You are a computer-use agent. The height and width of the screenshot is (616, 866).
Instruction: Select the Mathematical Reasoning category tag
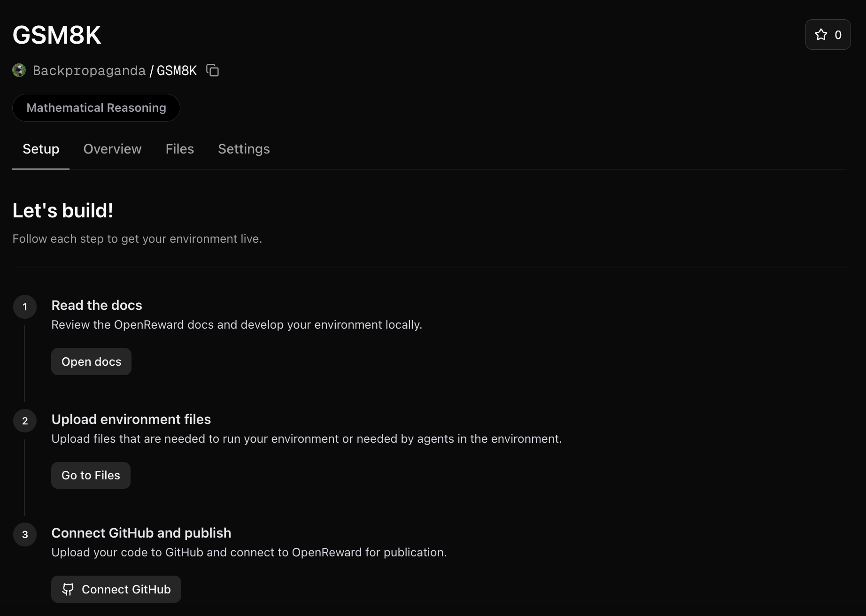tap(96, 108)
